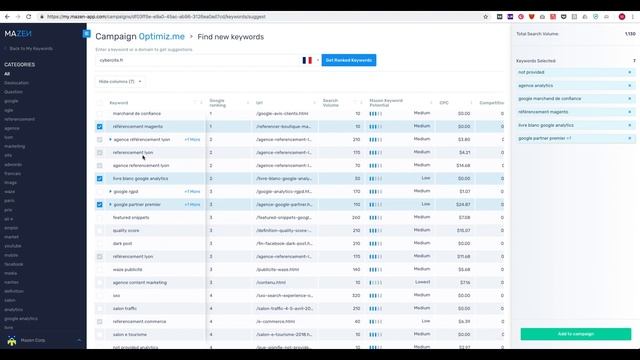
Task: Select the 'marketing' category link
Action: [15, 146]
